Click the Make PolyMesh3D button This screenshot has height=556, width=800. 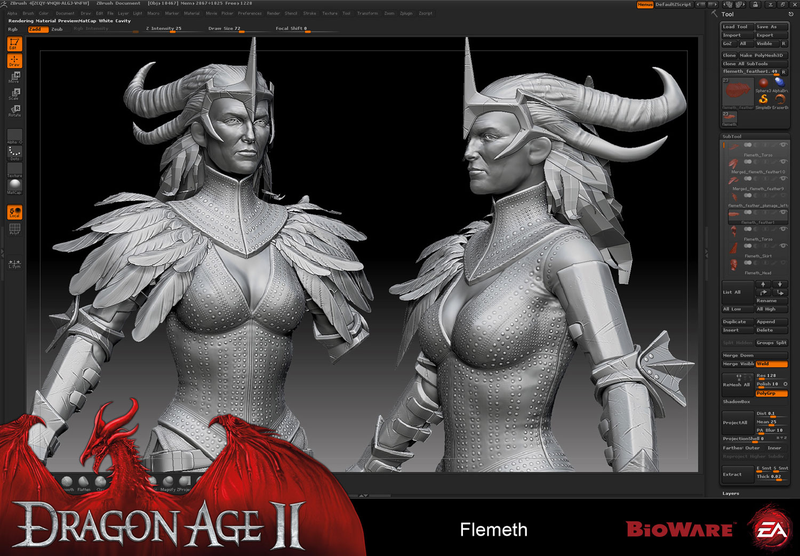tap(763, 55)
